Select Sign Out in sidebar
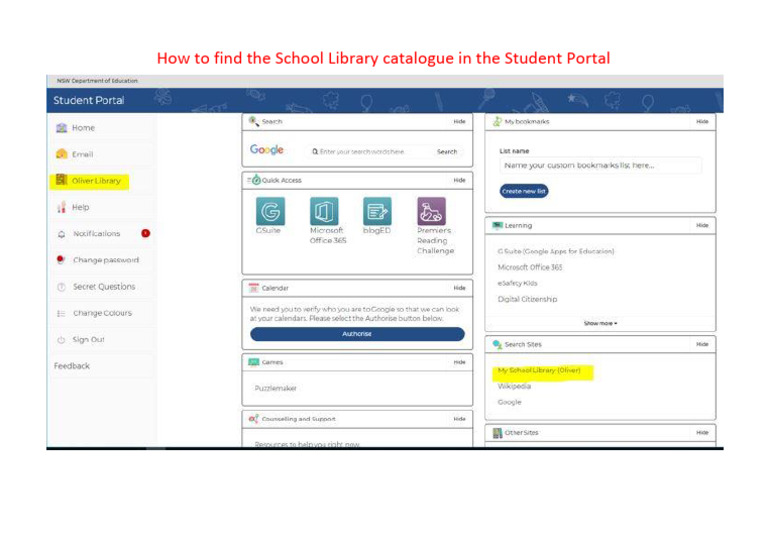 point(88,340)
